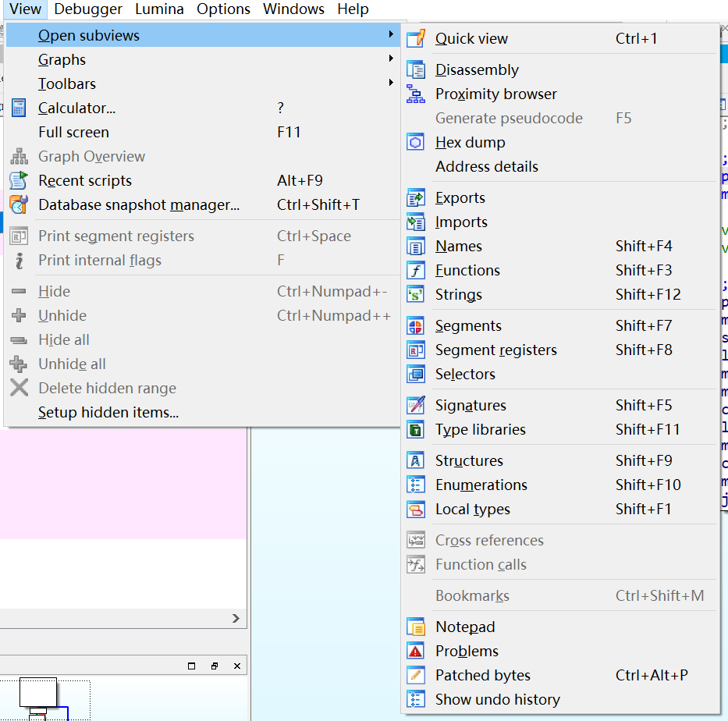Click the Imports icon
This screenshot has width=728, height=721.
[416, 222]
